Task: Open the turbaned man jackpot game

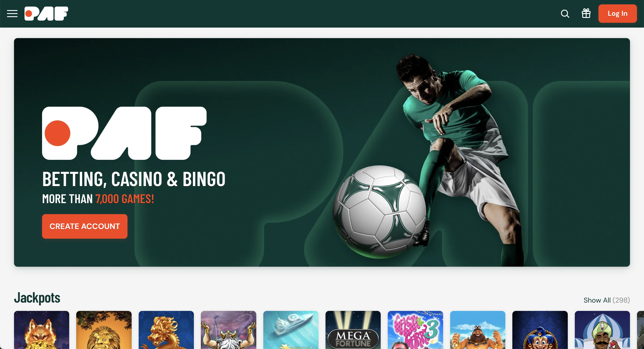Action: tap(602, 330)
